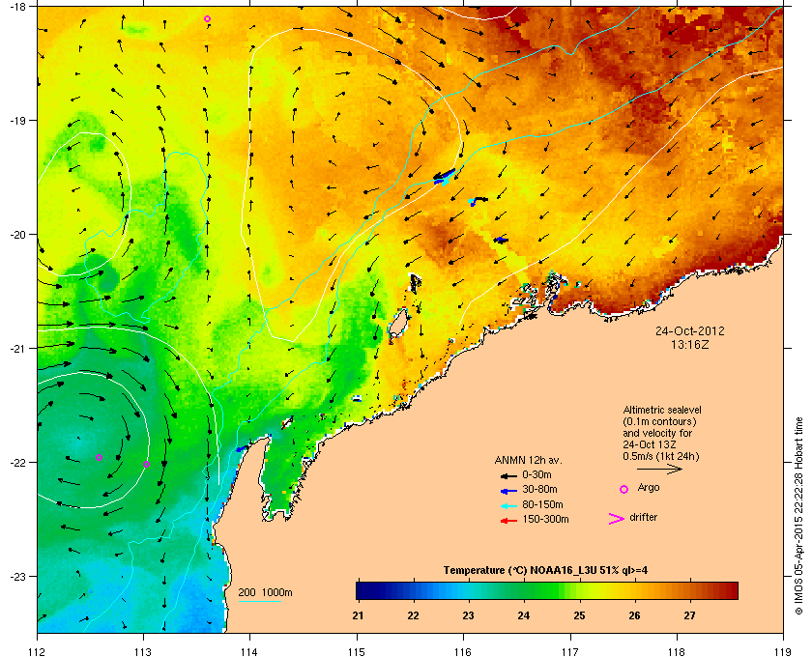The height and width of the screenshot is (657, 812).
Task: Click the 'Temperature (°C) NOAA16_L3U 51% ql>=4' title
Action: click(x=545, y=571)
